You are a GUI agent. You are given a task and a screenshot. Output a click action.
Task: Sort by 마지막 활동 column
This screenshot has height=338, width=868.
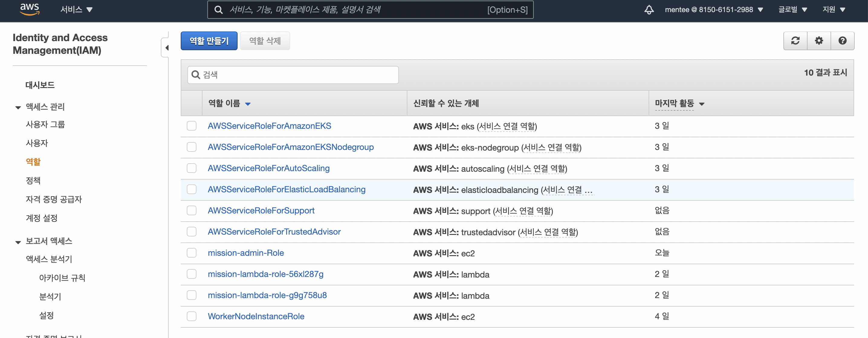coord(679,103)
